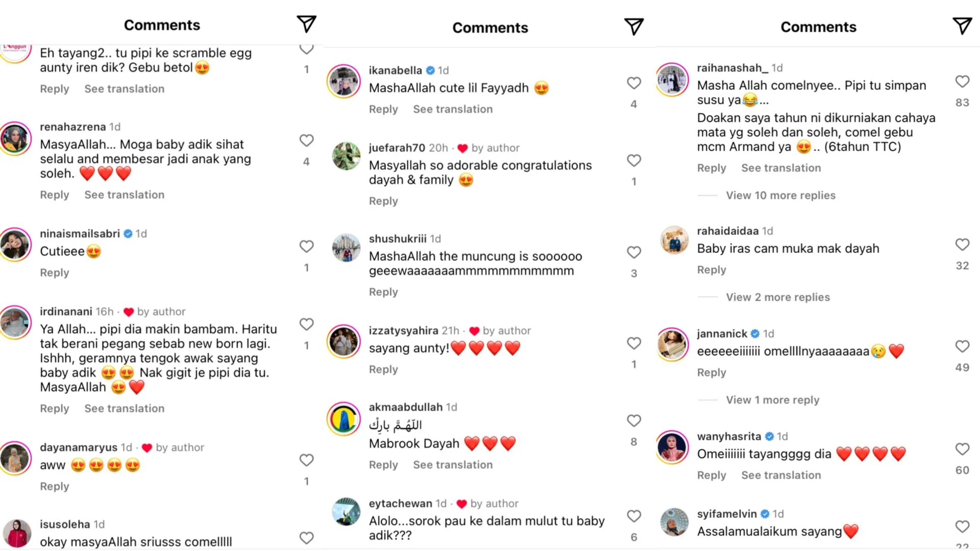Viewport: 980px width, 551px height.
Task: Open dayanamaryus profile avatar
Action: coord(15,458)
